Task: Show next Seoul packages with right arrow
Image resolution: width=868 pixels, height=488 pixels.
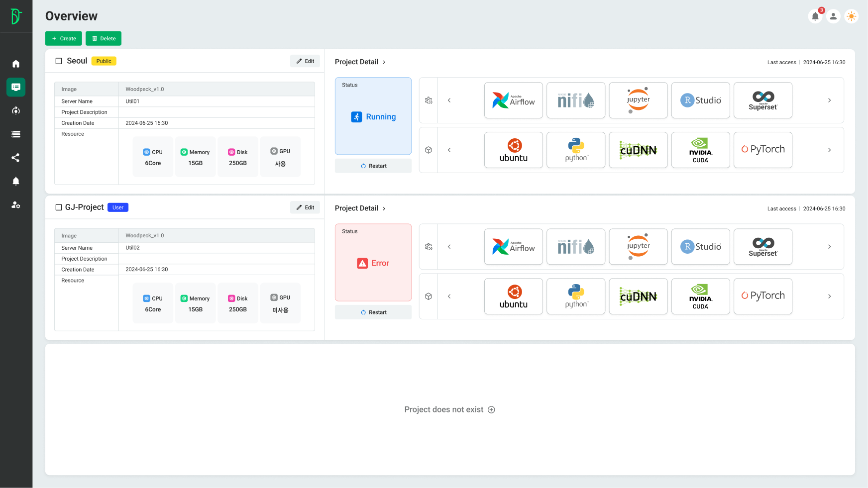Action: (829, 150)
